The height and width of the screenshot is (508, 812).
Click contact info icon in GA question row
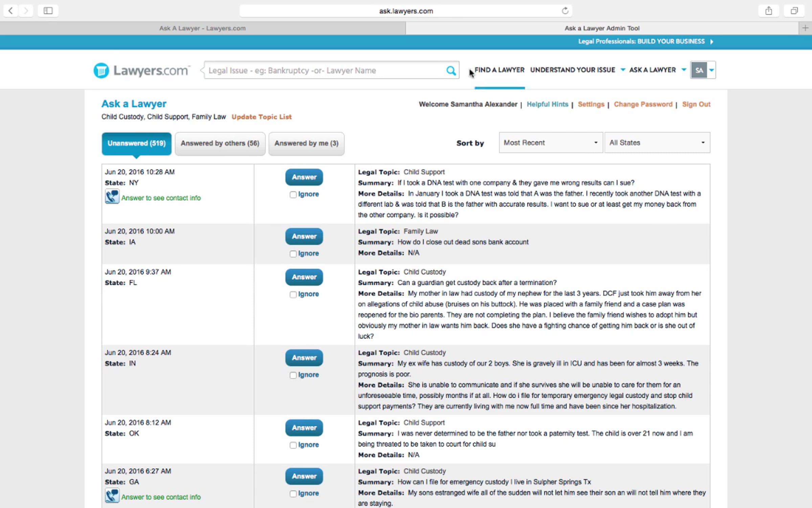(112, 496)
